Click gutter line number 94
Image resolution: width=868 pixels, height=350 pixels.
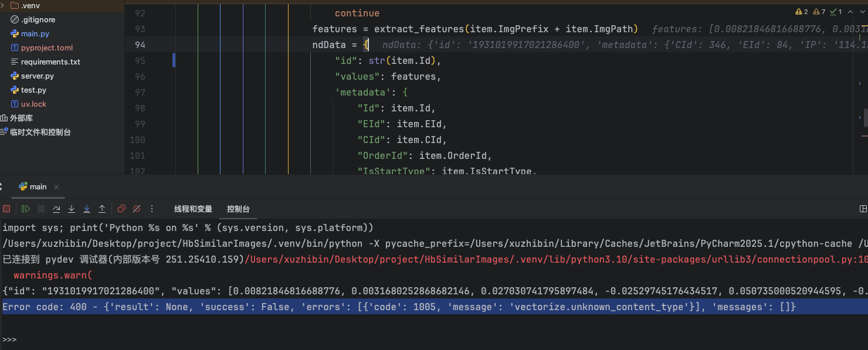click(140, 45)
